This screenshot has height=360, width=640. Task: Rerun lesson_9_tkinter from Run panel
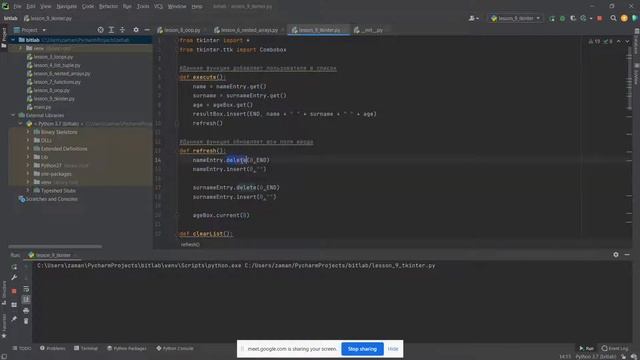tap(14, 267)
